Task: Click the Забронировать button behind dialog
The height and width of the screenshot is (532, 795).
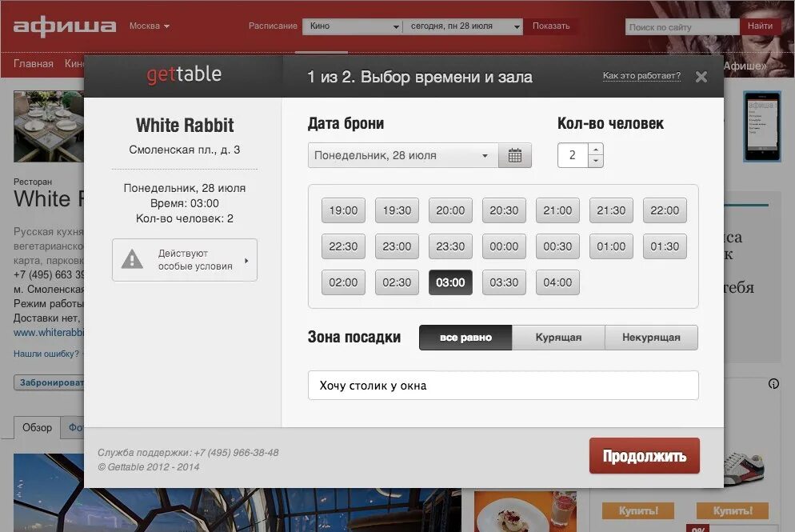Action: [49, 382]
